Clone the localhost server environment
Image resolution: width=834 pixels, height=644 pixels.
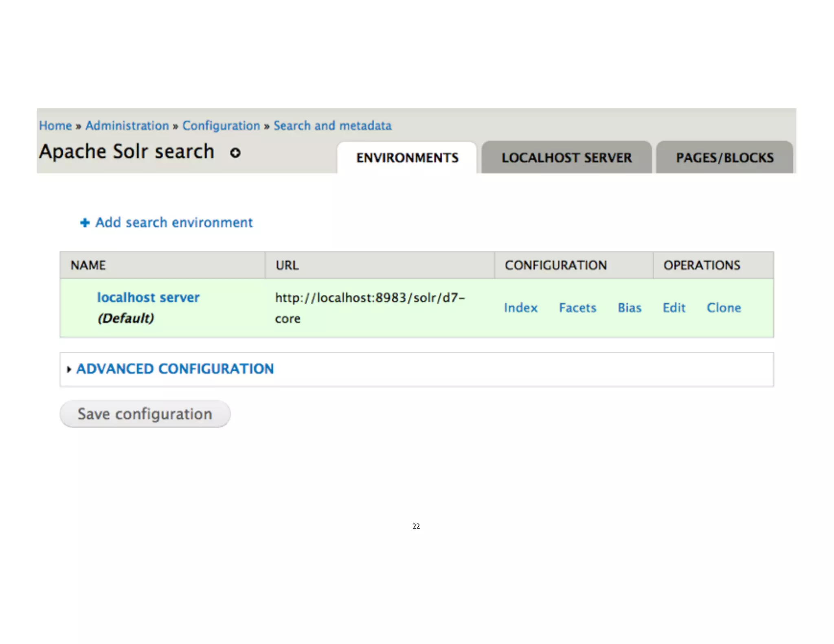[x=724, y=308]
